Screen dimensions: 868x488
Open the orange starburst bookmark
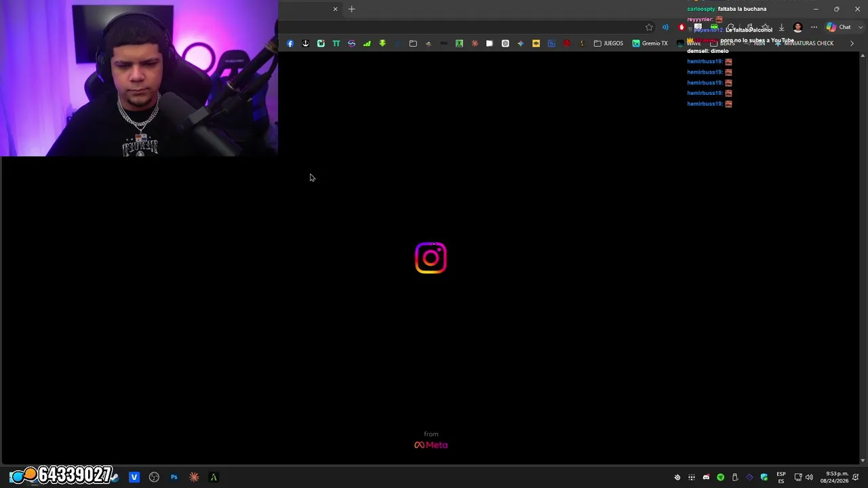click(x=475, y=43)
